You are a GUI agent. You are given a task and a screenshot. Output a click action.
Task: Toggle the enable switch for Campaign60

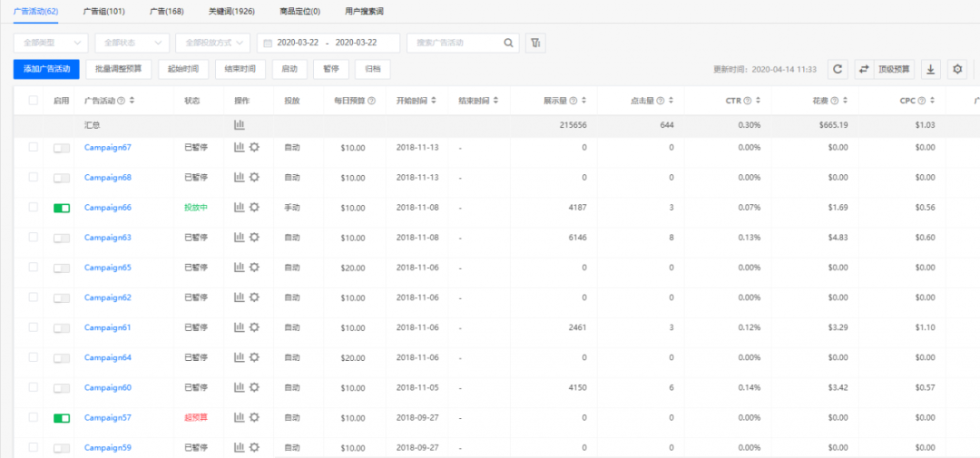(x=62, y=388)
